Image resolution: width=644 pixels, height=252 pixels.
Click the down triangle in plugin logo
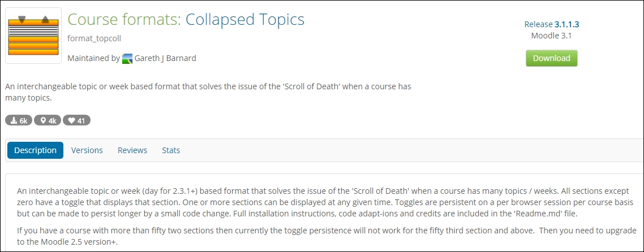[22, 19]
